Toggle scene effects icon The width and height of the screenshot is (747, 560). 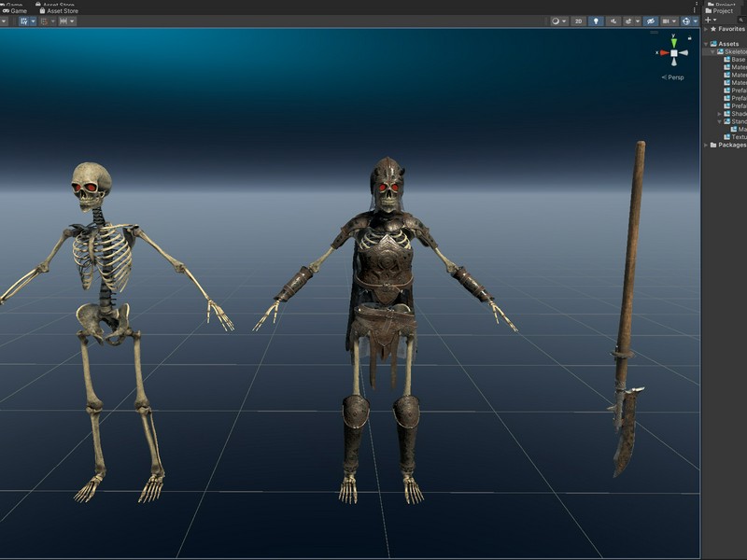[x=628, y=21]
